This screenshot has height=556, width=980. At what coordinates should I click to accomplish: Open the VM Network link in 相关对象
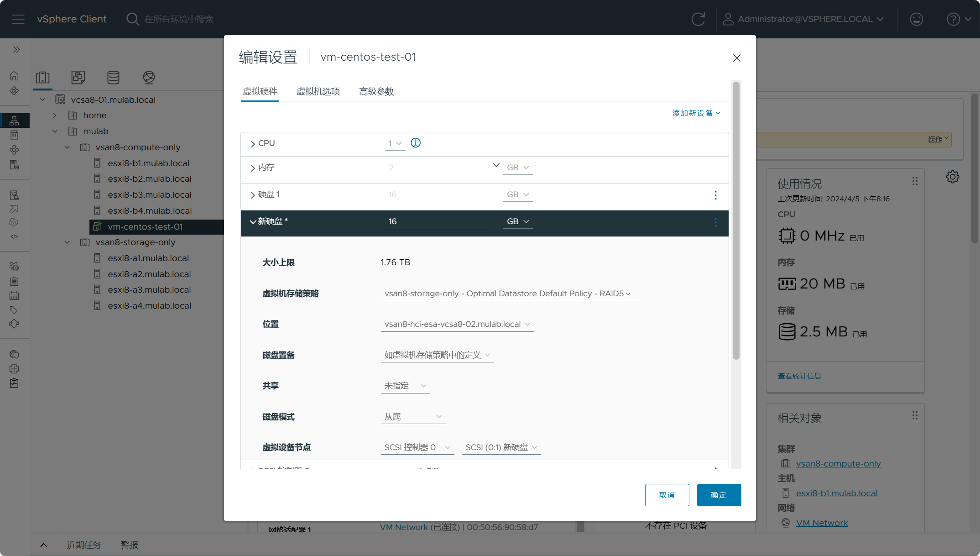point(822,523)
